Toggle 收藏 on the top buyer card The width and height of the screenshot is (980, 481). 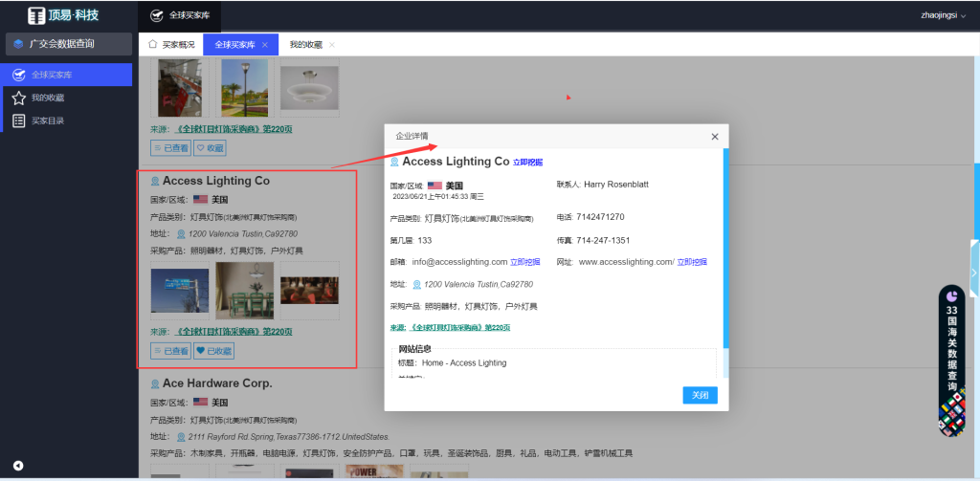click(x=210, y=148)
